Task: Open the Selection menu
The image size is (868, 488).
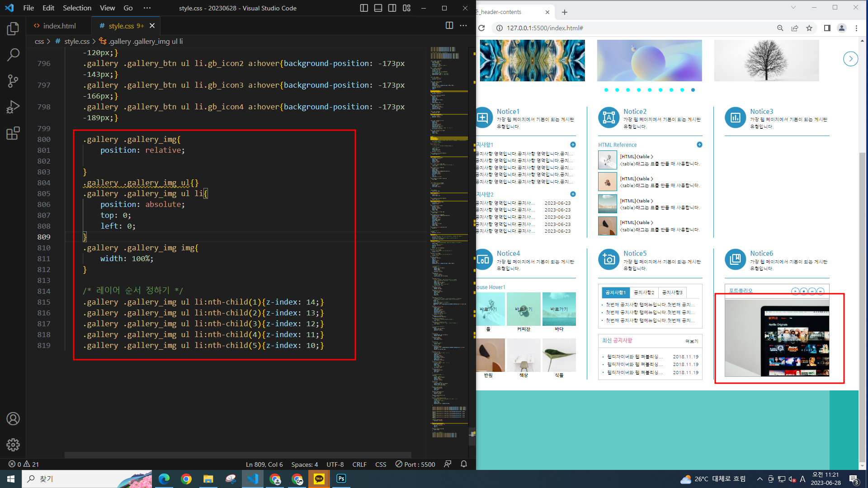Action: pos(77,8)
